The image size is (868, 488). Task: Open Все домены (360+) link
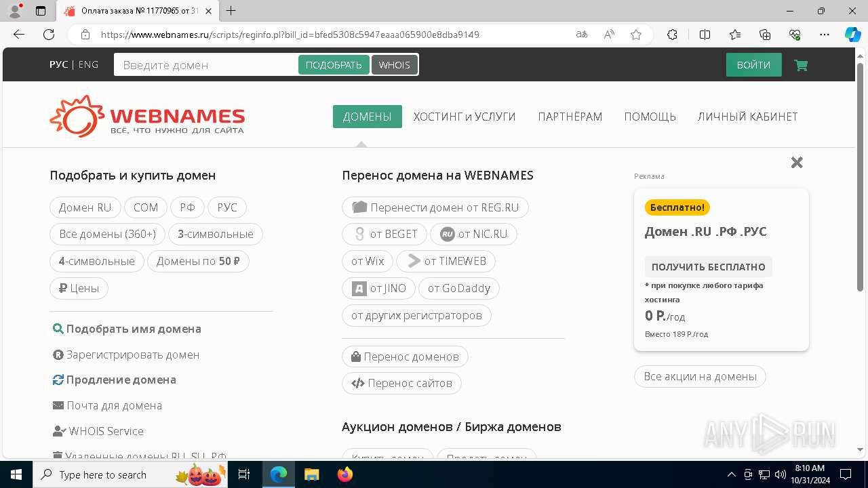[107, 235]
